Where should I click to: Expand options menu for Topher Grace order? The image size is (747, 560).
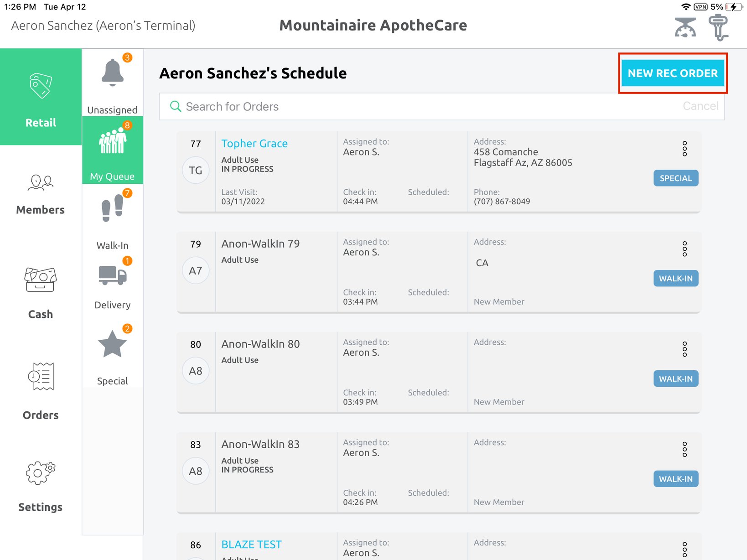click(684, 149)
